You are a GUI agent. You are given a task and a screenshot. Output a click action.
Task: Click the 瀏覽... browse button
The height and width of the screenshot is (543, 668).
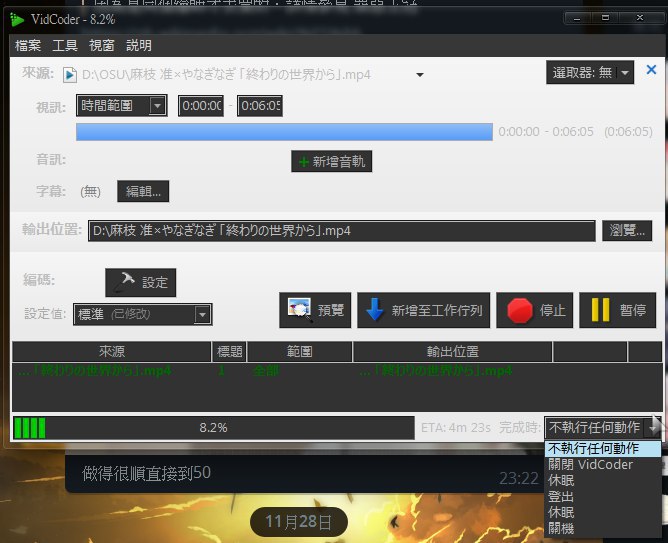click(627, 231)
